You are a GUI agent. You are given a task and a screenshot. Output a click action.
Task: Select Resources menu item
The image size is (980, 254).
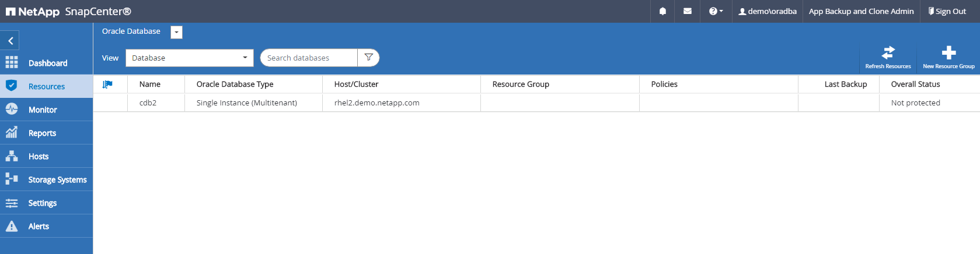point(47,86)
